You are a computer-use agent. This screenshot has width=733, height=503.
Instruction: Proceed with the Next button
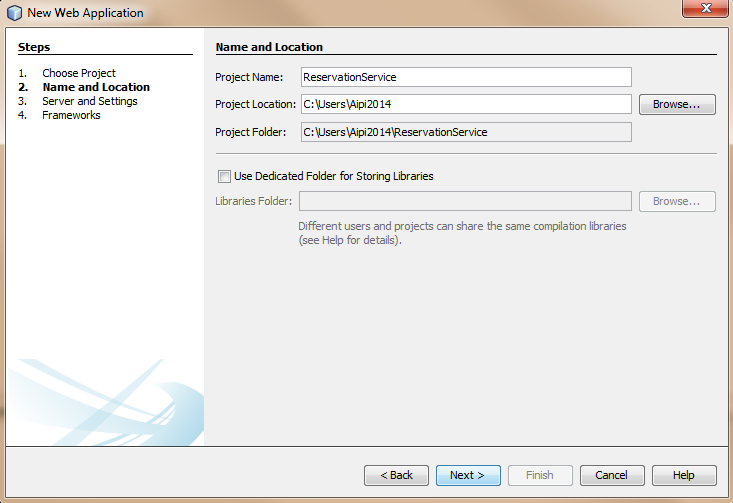tap(468, 475)
